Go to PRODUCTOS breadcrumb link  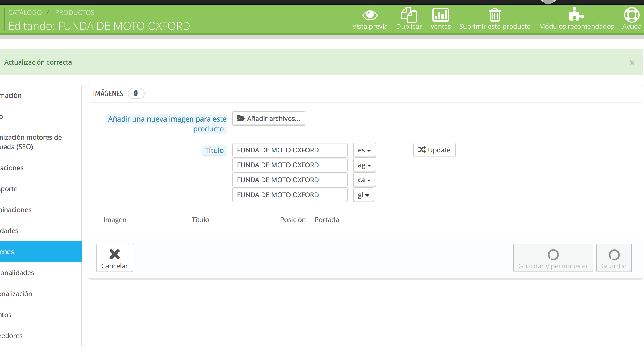point(75,13)
